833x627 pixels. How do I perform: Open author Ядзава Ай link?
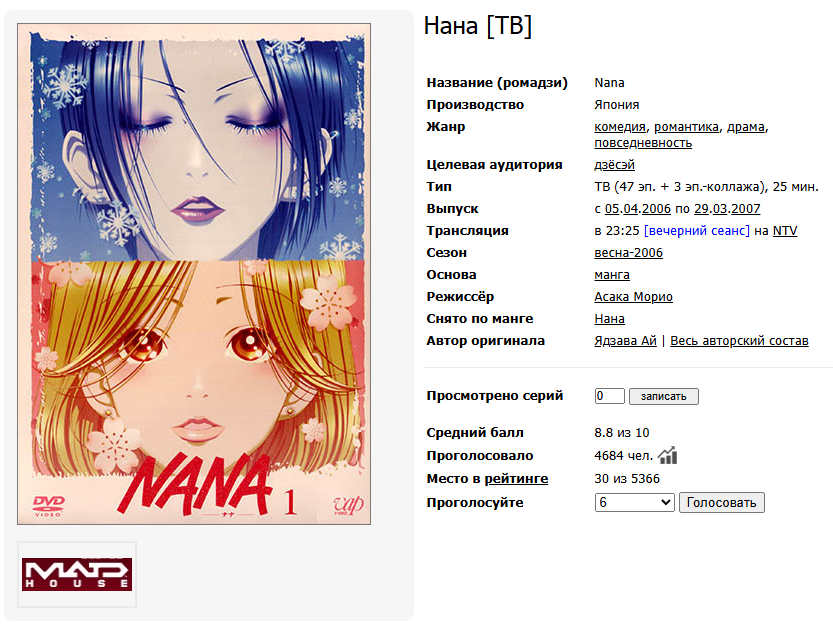pyautogui.click(x=625, y=341)
